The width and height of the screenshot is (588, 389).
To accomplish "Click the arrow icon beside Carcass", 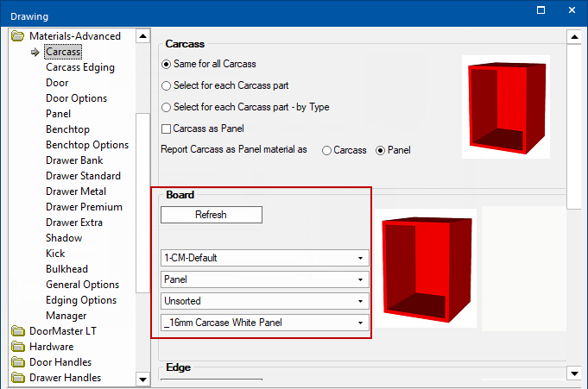I will coord(35,52).
